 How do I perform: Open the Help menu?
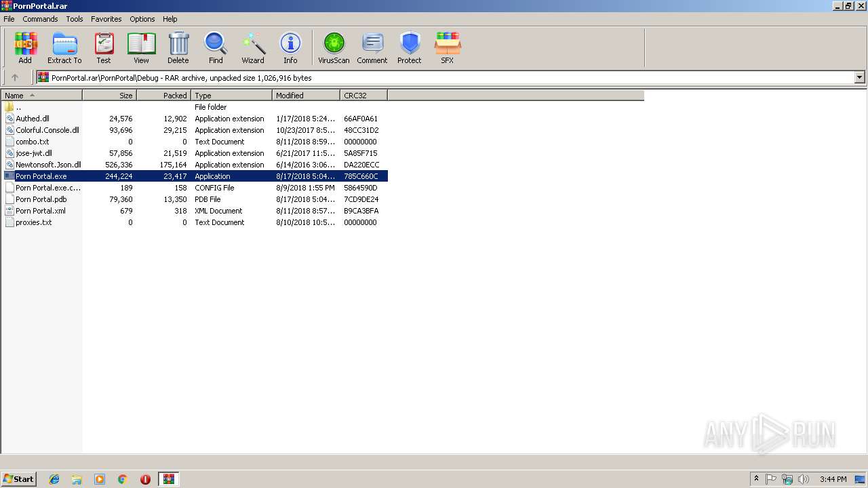170,19
